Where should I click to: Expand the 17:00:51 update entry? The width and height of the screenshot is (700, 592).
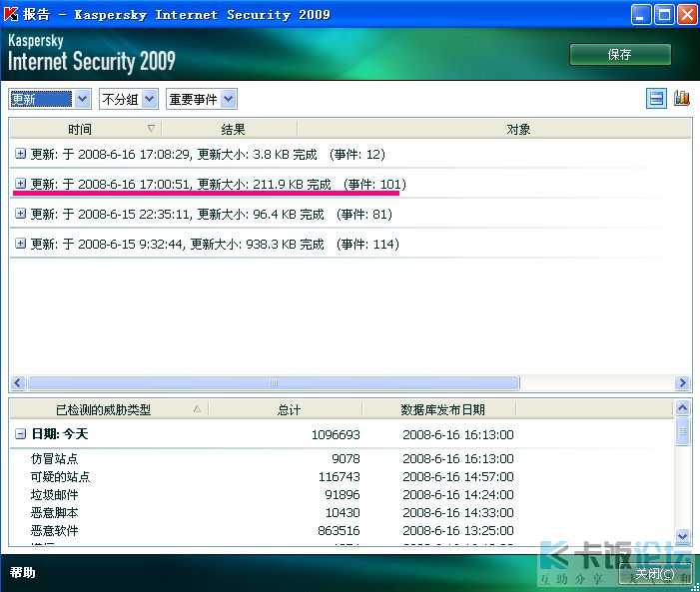20,183
